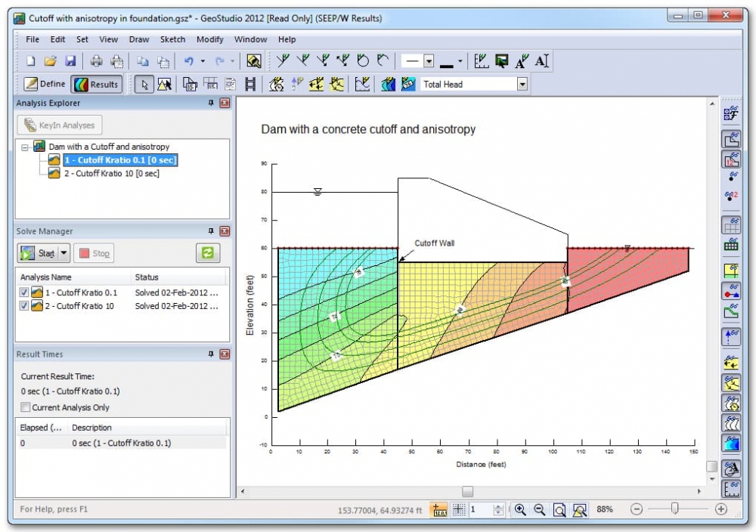Open the File menu

[33, 39]
